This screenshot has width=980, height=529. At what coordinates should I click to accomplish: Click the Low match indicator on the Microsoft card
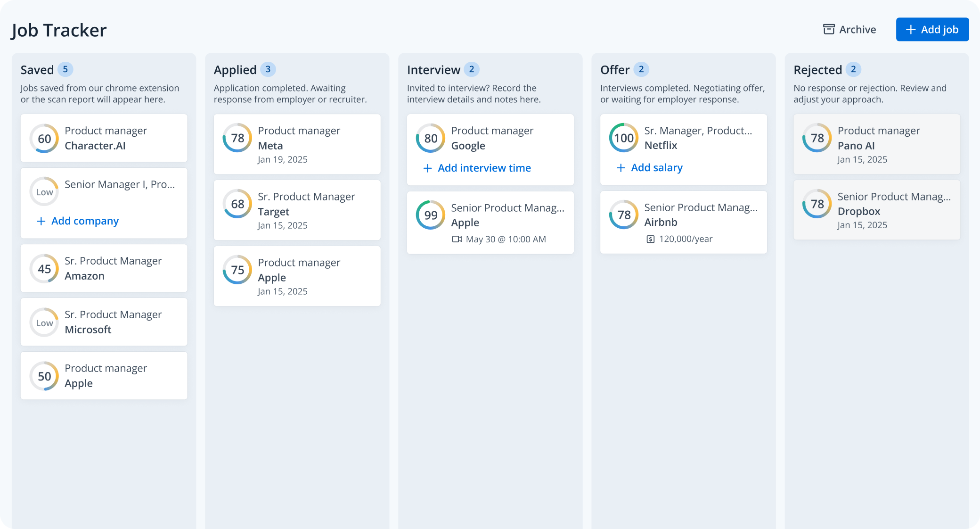pyautogui.click(x=44, y=322)
